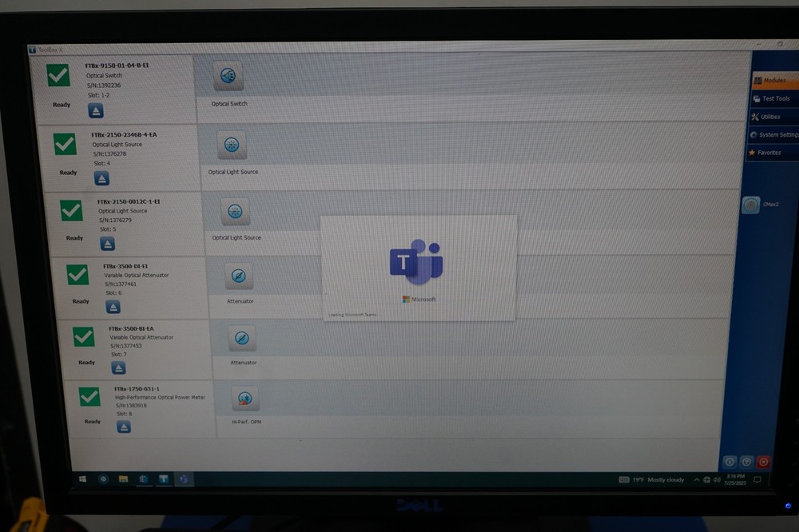Click green check status of Optical Switch module
Viewport: 799px width, 532px height.
click(x=58, y=75)
